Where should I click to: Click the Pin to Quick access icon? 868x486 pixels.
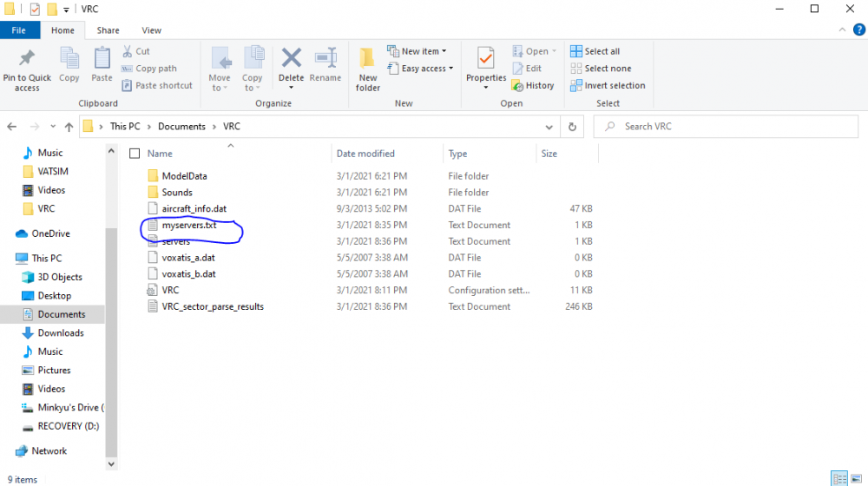tap(27, 59)
